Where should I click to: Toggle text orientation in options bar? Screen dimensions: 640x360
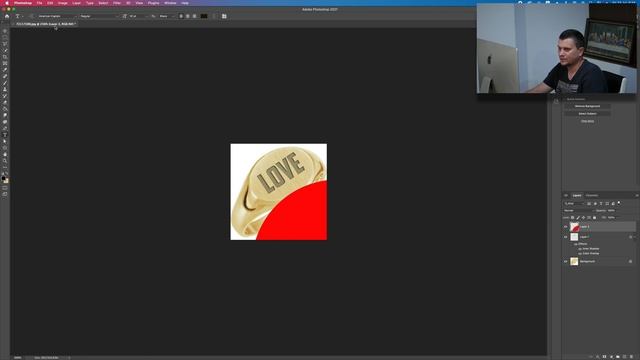[31, 16]
